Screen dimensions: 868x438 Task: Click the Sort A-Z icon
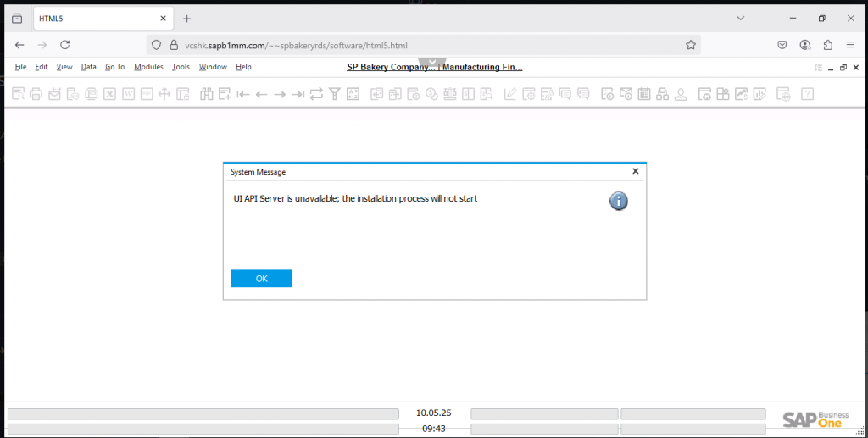point(353,95)
